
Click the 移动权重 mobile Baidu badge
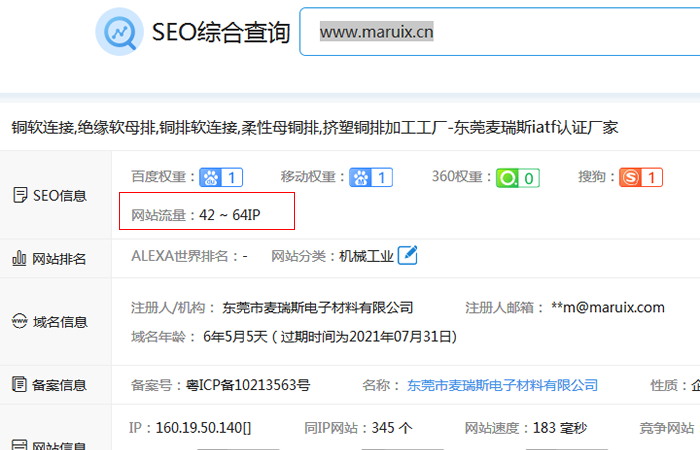click(371, 177)
